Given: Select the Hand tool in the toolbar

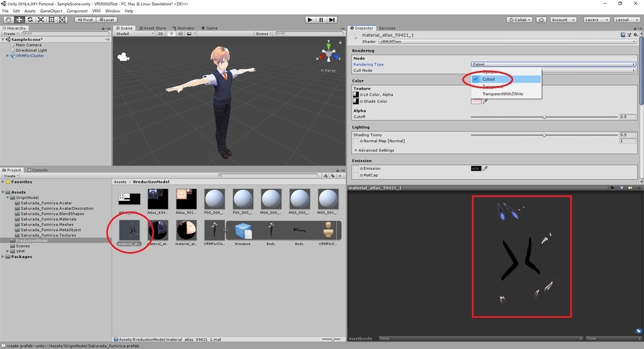Looking at the screenshot, I should [x=8, y=20].
